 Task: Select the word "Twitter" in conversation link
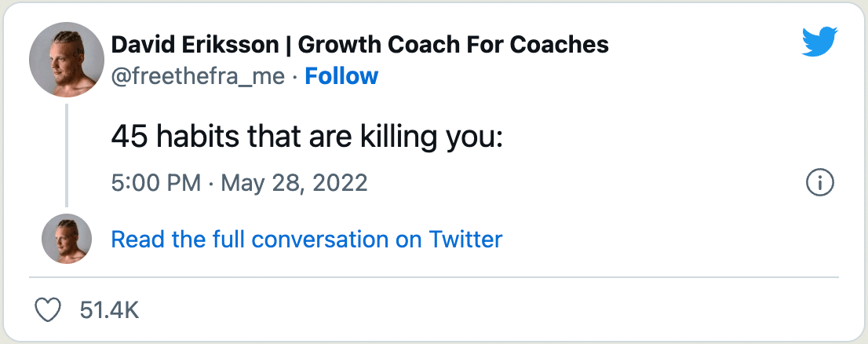(465, 239)
